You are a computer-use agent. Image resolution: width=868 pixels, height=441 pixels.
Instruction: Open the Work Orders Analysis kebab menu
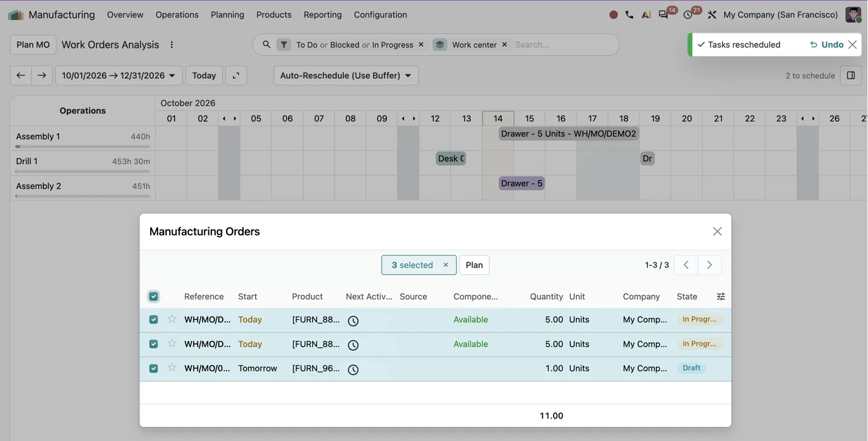click(171, 45)
